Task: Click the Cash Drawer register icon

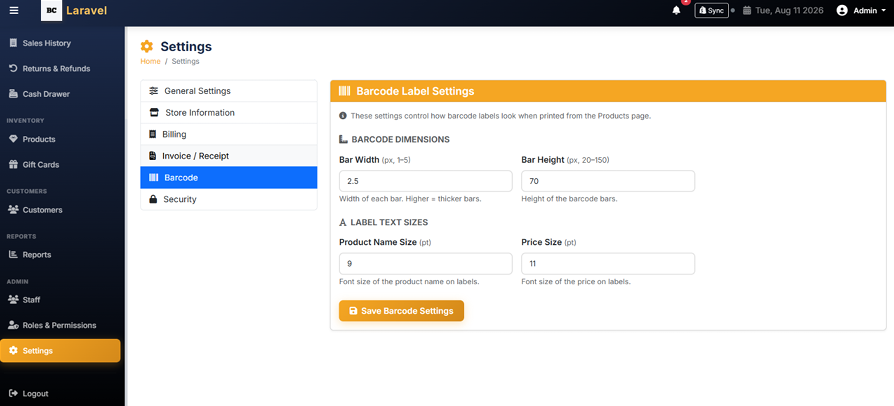Action: (13, 94)
